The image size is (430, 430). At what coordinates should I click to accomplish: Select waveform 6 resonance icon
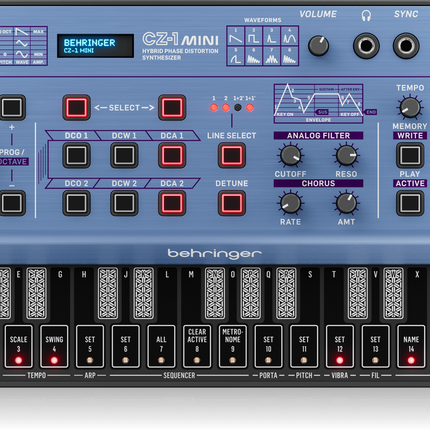254,56
